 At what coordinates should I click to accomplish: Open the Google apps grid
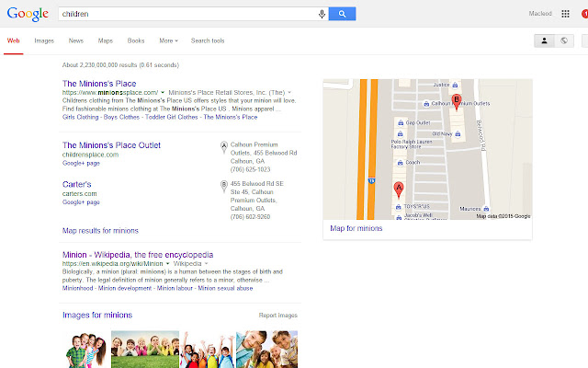coord(565,14)
